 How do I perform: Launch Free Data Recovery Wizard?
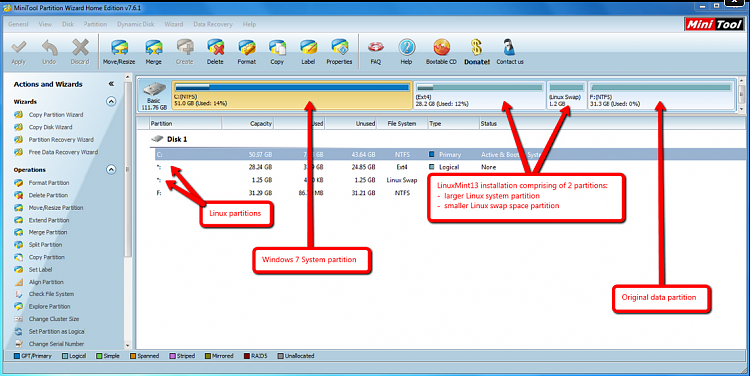(x=63, y=152)
